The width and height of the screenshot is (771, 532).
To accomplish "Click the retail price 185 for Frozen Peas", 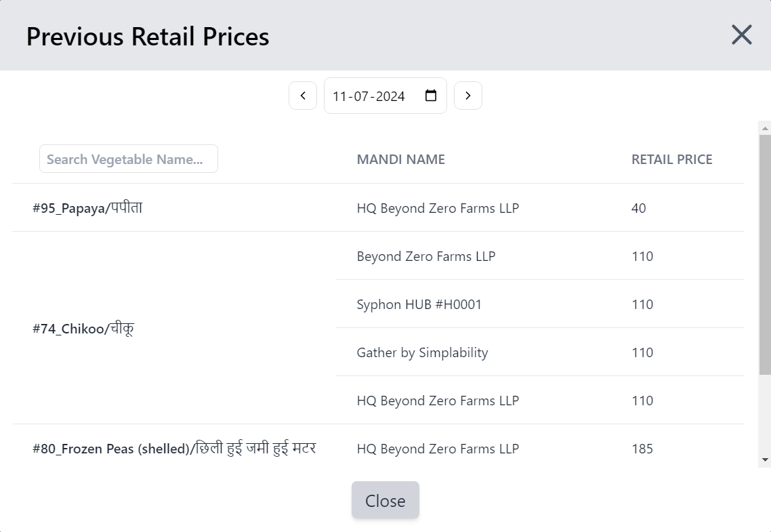I will pyautogui.click(x=642, y=449).
